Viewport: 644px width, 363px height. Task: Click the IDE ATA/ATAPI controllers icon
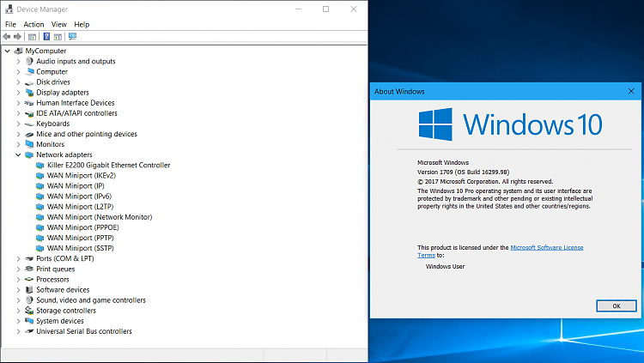(x=29, y=114)
